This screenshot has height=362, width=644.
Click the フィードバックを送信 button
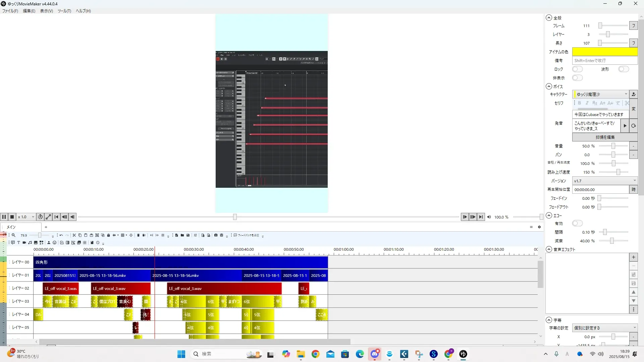point(247,235)
